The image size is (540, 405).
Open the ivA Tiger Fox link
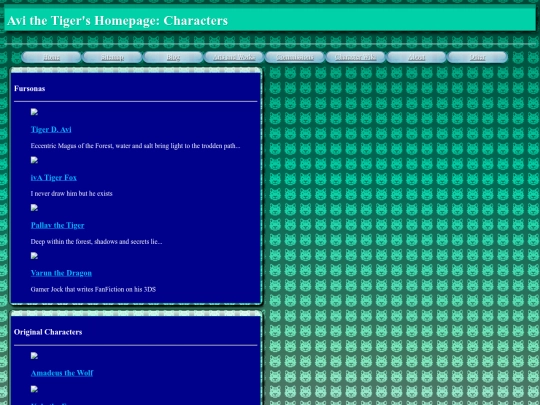click(x=54, y=178)
